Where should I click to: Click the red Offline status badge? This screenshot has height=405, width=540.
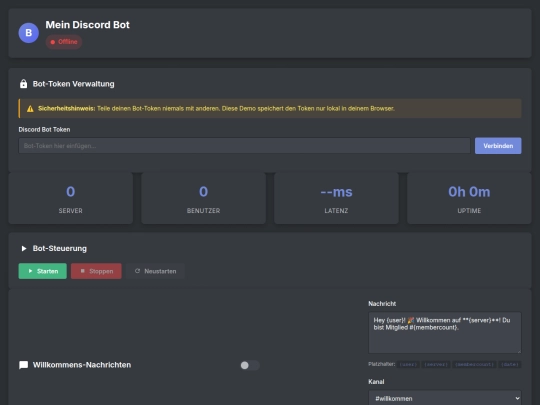[64, 42]
